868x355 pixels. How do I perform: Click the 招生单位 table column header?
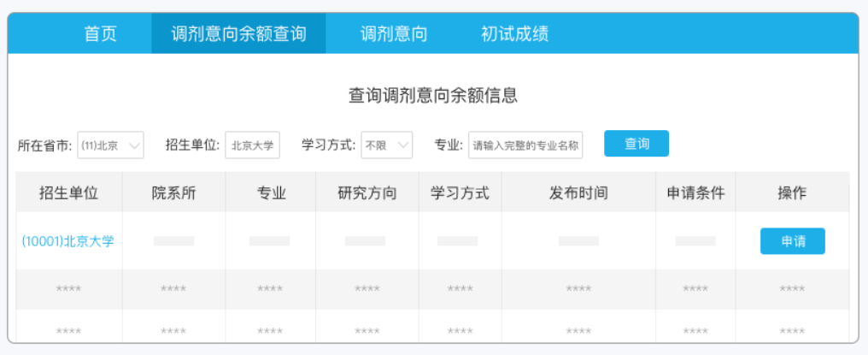coord(68,192)
